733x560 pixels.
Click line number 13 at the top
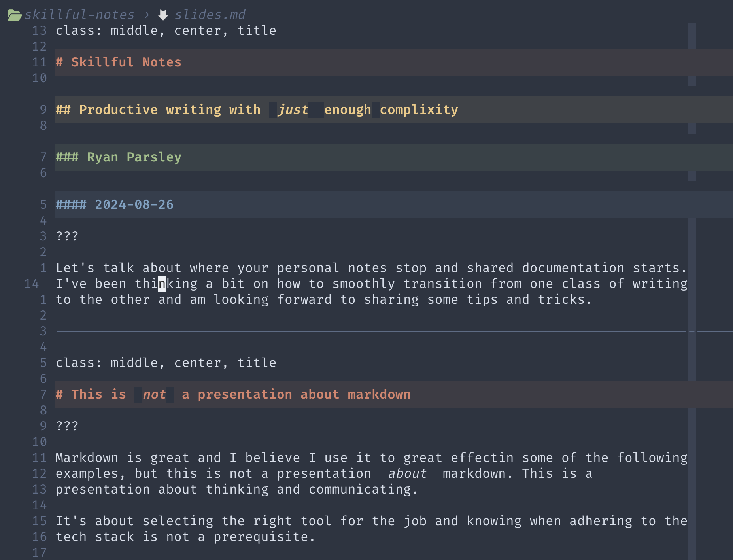tap(39, 30)
